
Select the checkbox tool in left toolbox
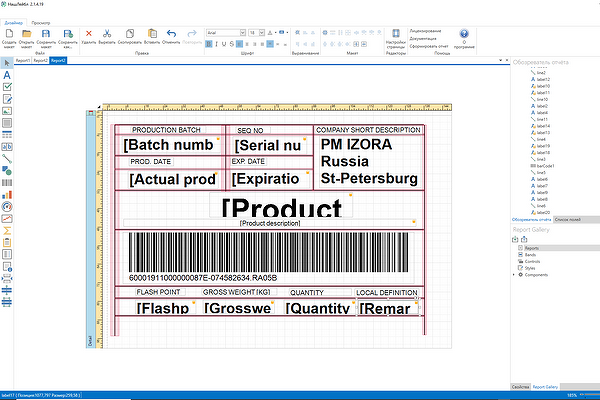pyautogui.click(x=7, y=88)
